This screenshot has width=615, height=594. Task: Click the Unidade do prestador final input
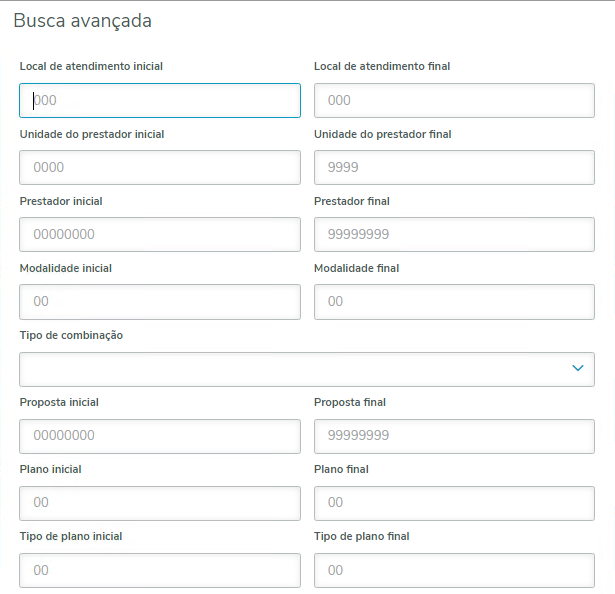(454, 167)
